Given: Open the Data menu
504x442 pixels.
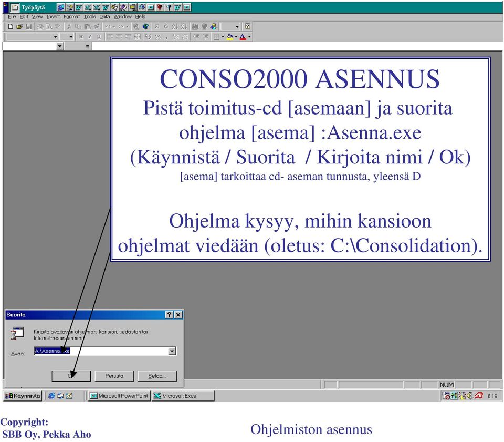Looking at the screenshot, I should tap(104, 17).
